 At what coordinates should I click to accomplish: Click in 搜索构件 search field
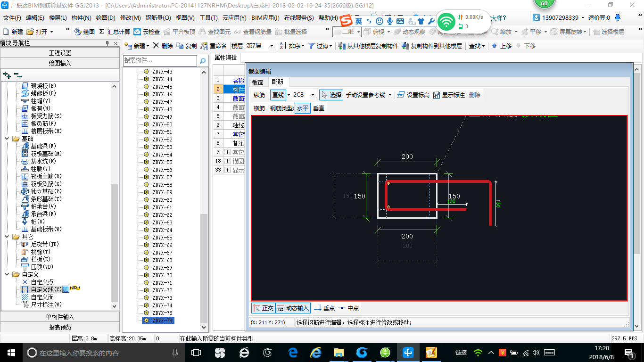pos(160,61)
